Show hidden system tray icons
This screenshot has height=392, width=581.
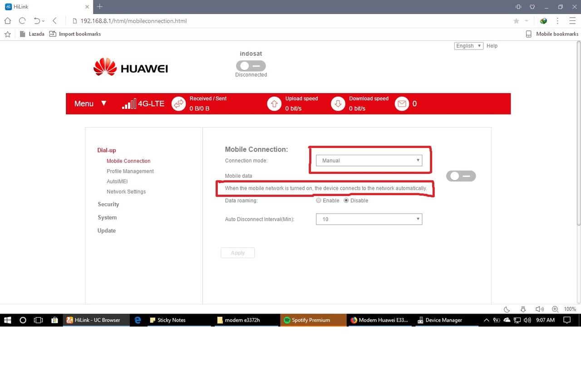[x=487, y=320]
